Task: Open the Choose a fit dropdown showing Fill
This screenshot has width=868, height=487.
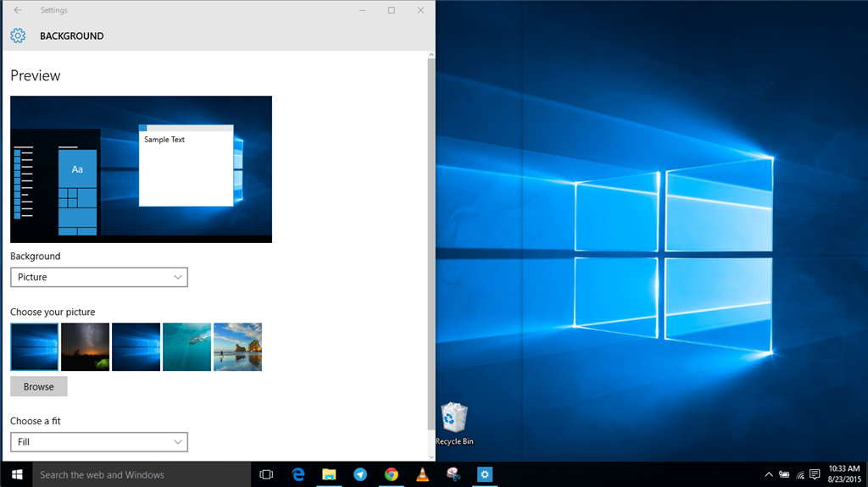Action: pyautogui.click(x=99, y=441)
